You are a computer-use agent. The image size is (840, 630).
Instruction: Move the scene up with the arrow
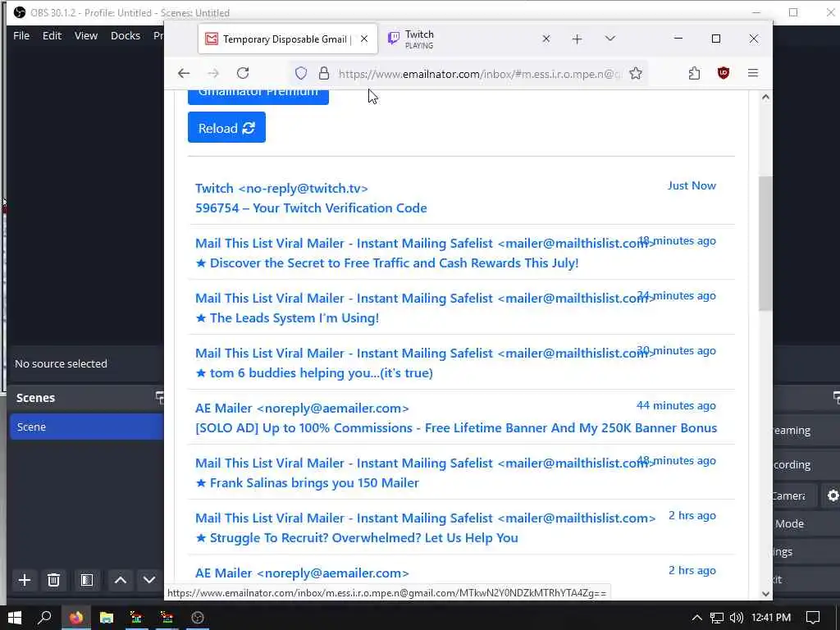coord(121,580)
